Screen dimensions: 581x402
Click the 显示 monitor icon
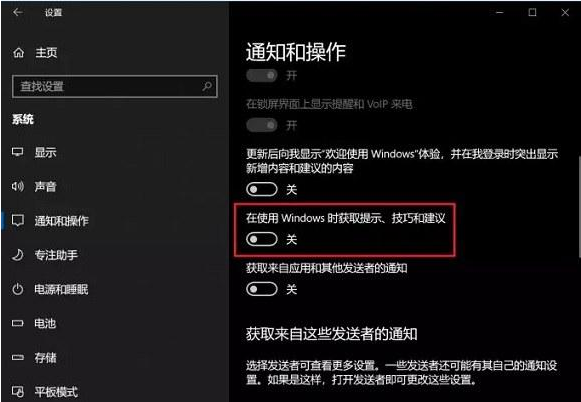[x=17, y=152]
